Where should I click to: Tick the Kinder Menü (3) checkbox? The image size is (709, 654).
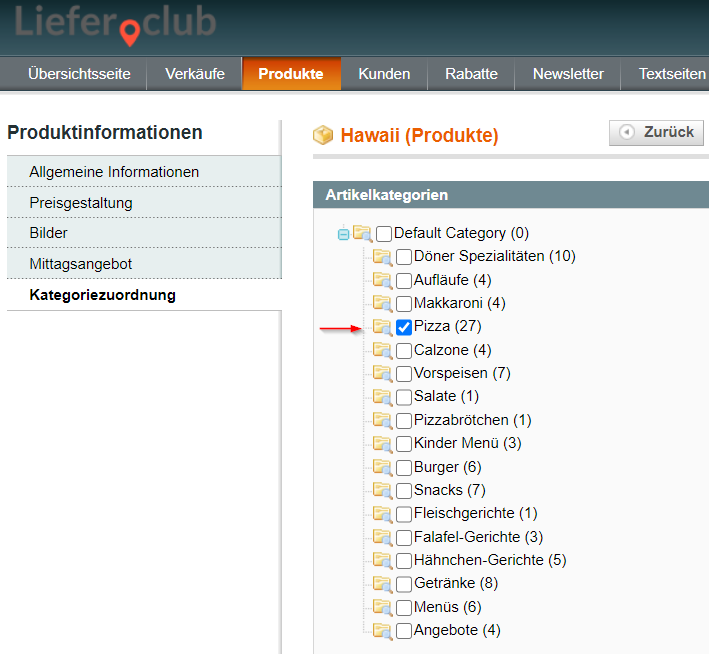point(404,444)
